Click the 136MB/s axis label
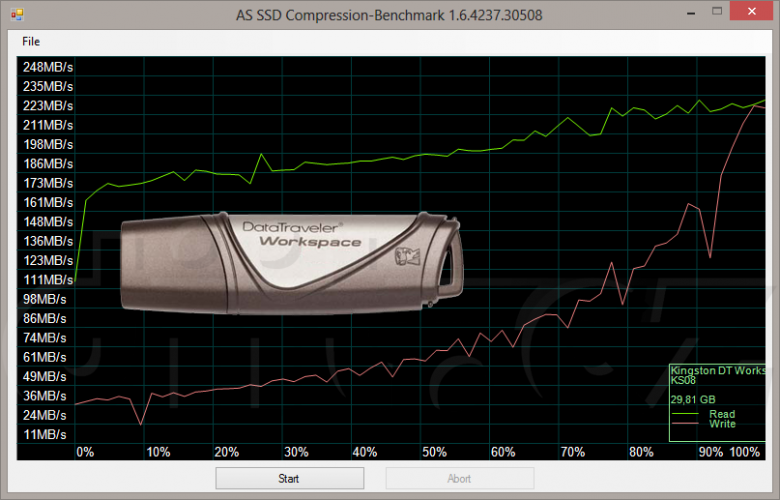 (48, 241)
